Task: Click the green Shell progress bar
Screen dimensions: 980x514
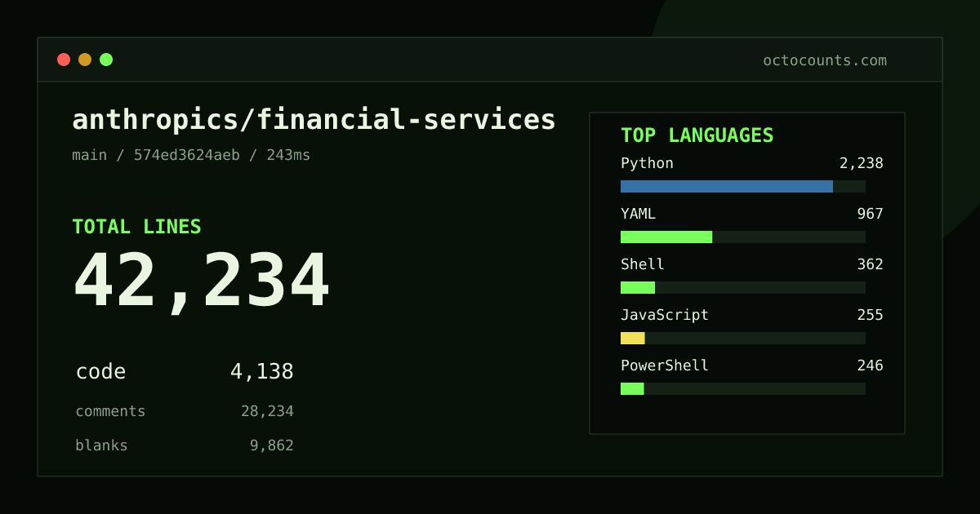Action: (x=638, y=287)
